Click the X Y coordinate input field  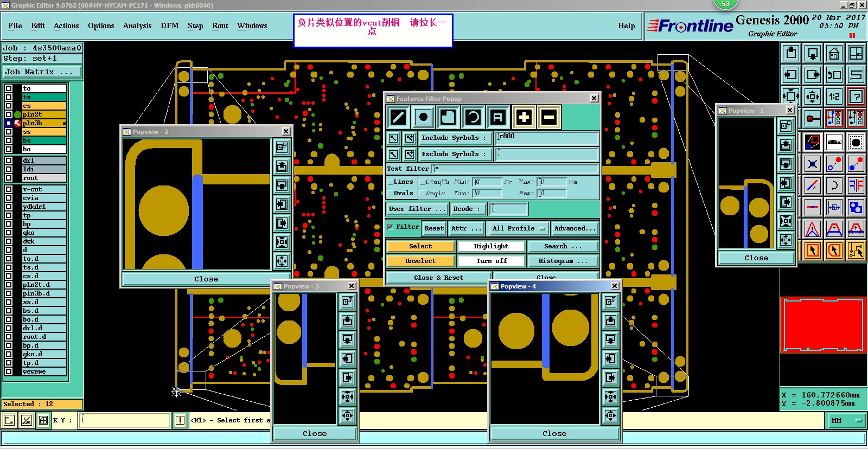[x=125, y=420]
